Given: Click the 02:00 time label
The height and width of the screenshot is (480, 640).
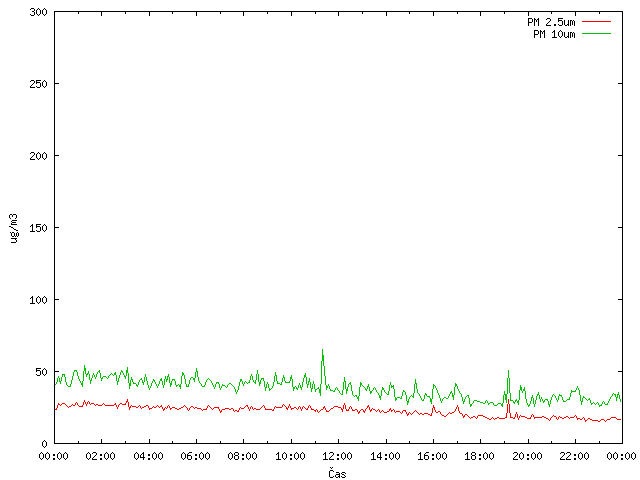Looking at the screenshot, I should coord(100,456).
